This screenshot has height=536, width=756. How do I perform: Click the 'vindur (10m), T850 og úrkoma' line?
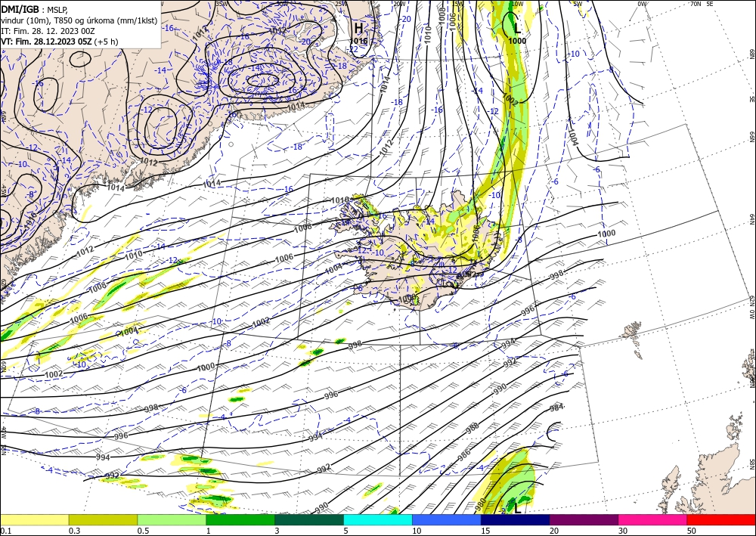point(79,20)
